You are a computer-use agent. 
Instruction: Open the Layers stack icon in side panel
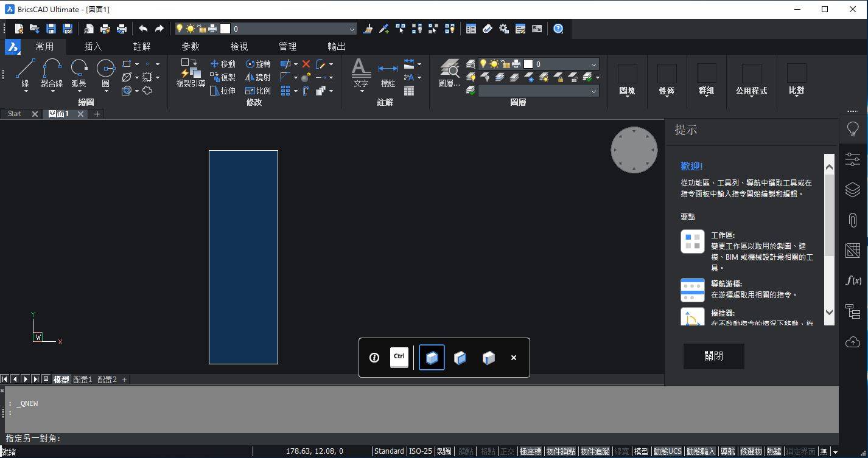tap(853, 190)
